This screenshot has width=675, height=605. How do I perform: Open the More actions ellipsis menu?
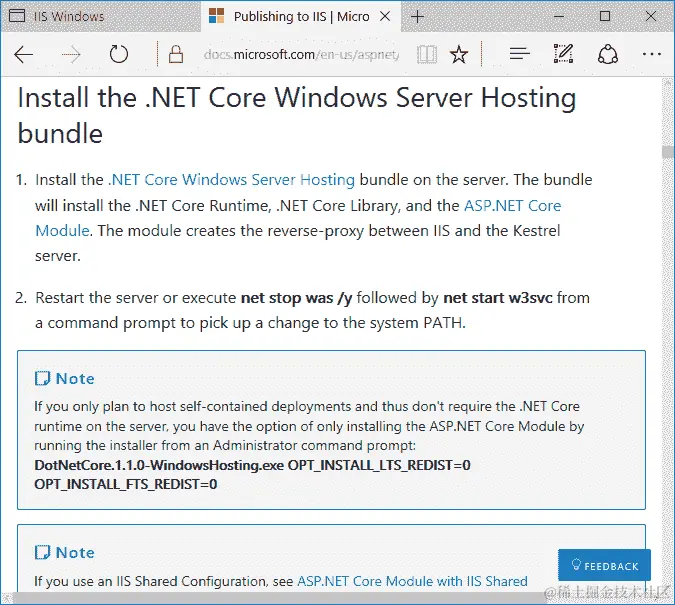[x=652, y=54]
